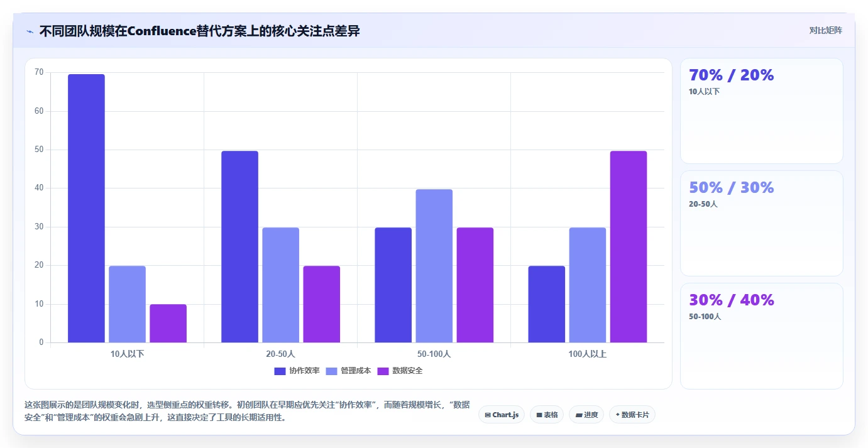Click the 协作效率 bar for 100人以上
This screenshot has height=448, width=868.
point(546,304)
